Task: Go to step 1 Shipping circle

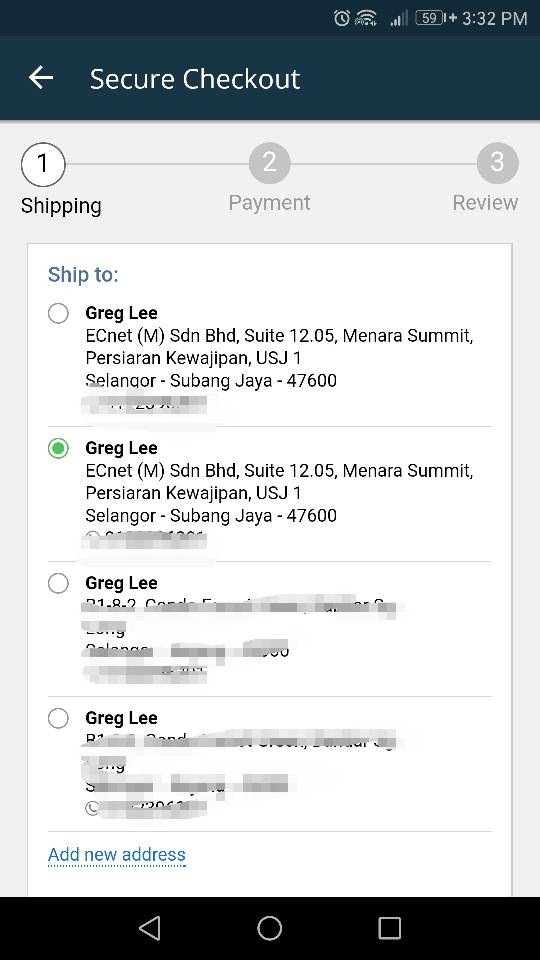Action: 43,164
